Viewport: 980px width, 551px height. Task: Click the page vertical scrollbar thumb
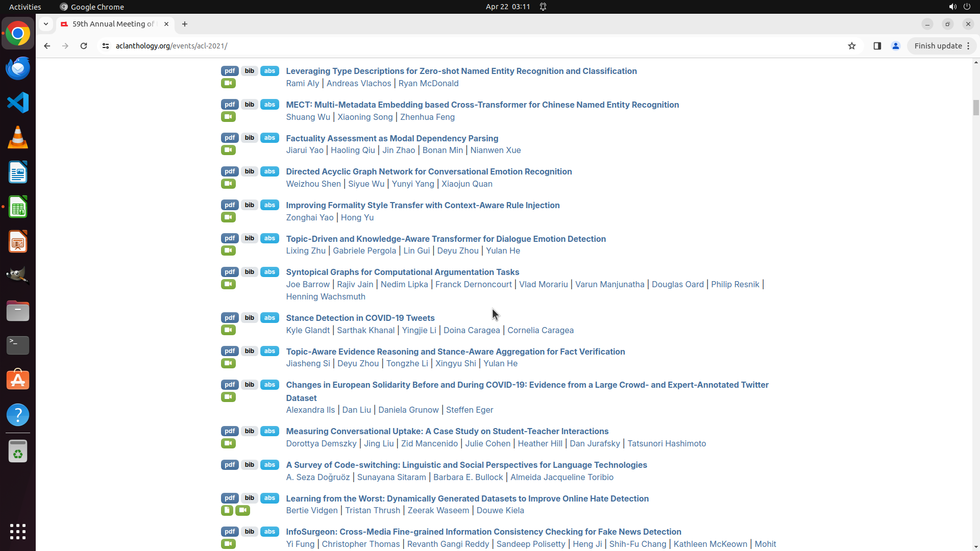[x=976, y=107]
